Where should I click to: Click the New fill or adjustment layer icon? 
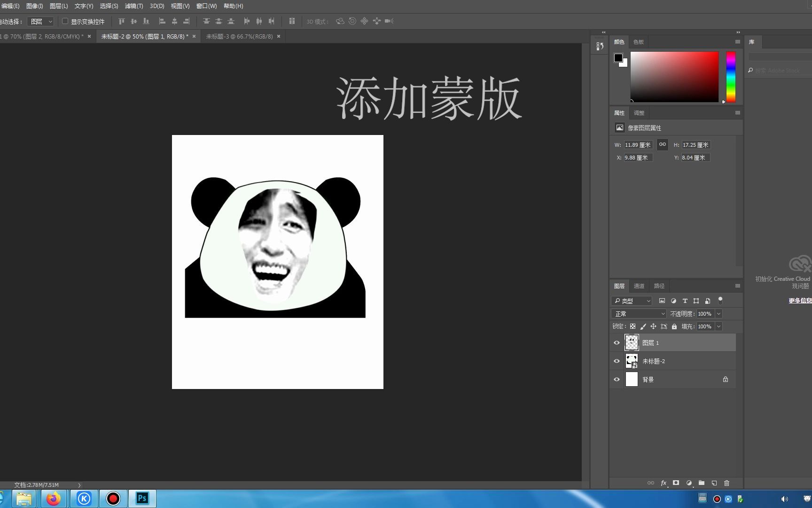(x=689, y=483)
